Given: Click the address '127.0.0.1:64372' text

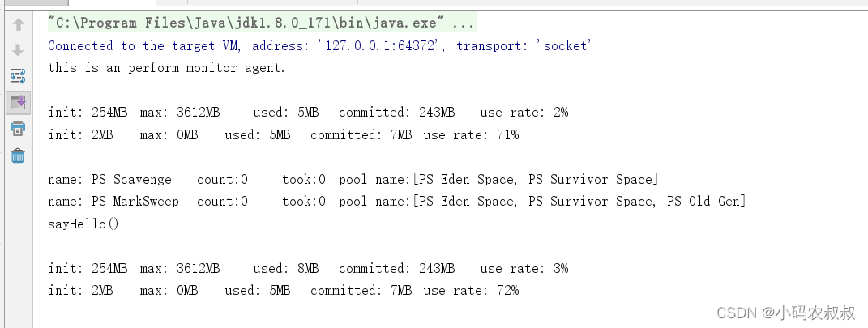Looking at the screenshot, I should coord(381,46).
